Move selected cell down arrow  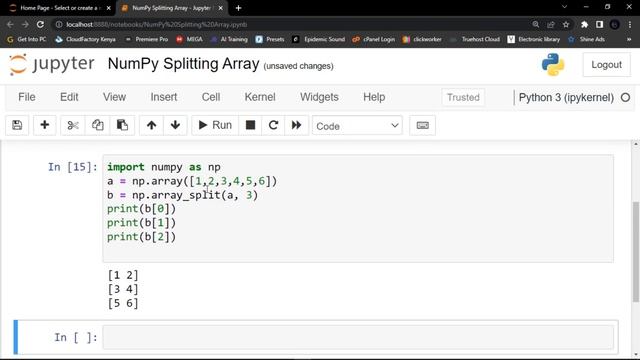click(176, 125)
